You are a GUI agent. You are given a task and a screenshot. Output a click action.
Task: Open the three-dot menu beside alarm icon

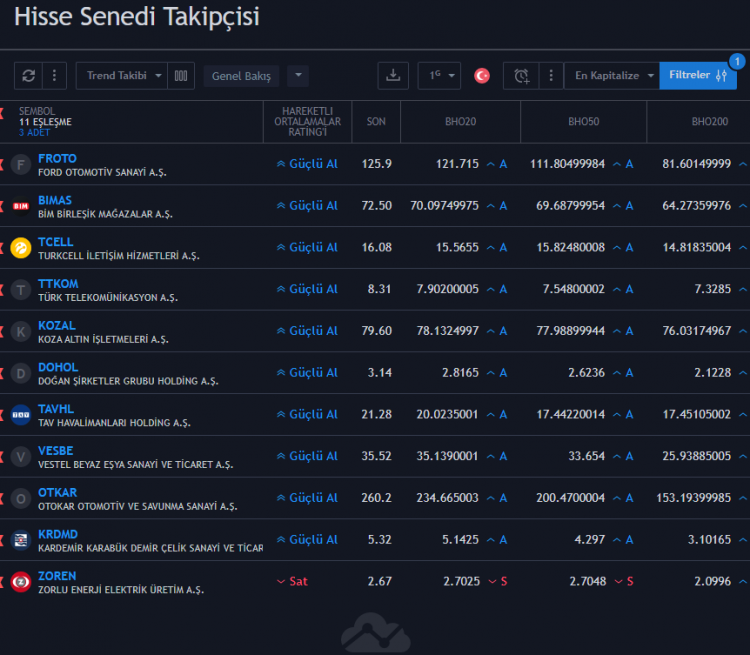point(551,76)
